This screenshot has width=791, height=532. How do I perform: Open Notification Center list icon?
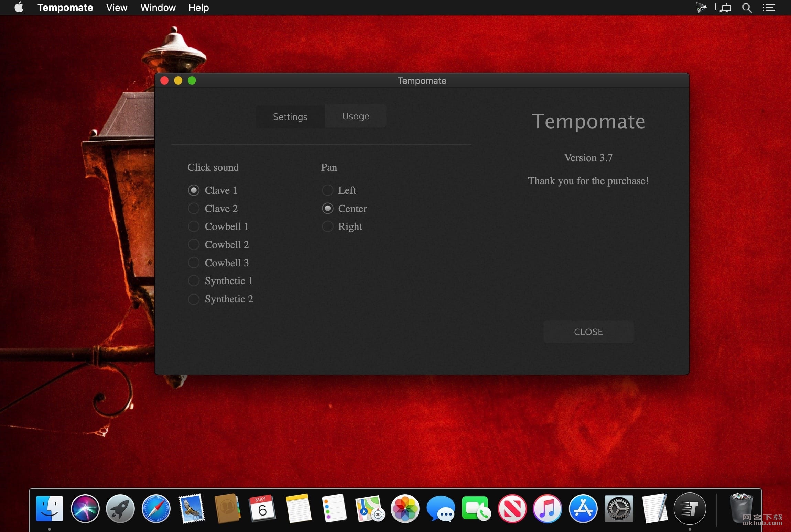coord(769,8)
